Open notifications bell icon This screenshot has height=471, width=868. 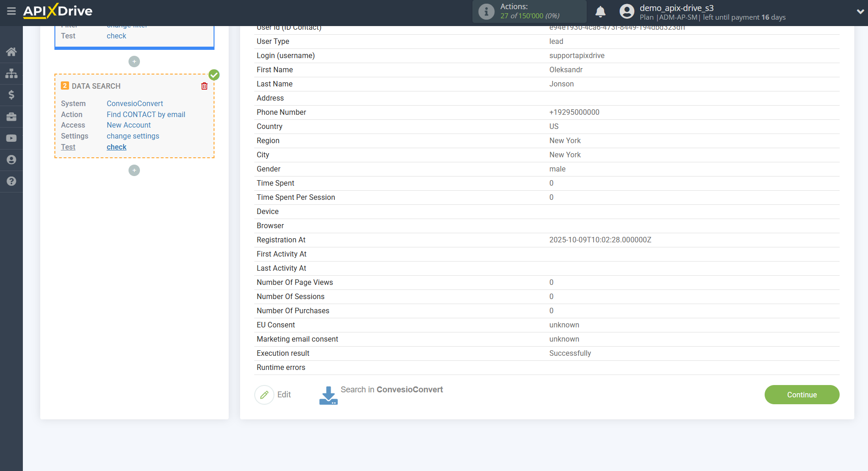click(600, 12)
